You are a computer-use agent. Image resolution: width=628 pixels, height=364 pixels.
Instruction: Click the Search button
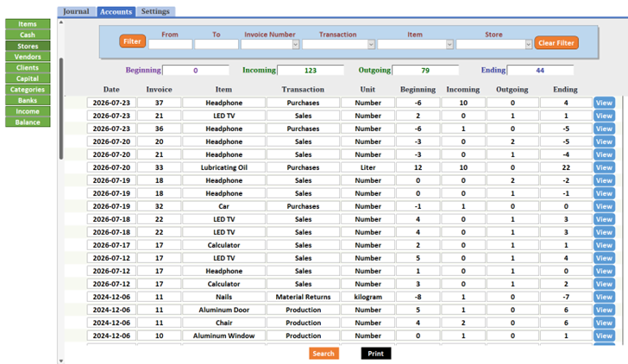coord(323,354)
